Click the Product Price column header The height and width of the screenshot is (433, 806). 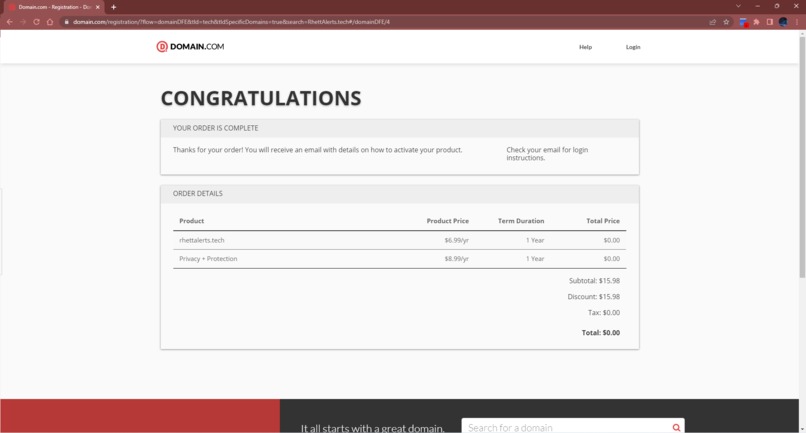pos(448,221)
